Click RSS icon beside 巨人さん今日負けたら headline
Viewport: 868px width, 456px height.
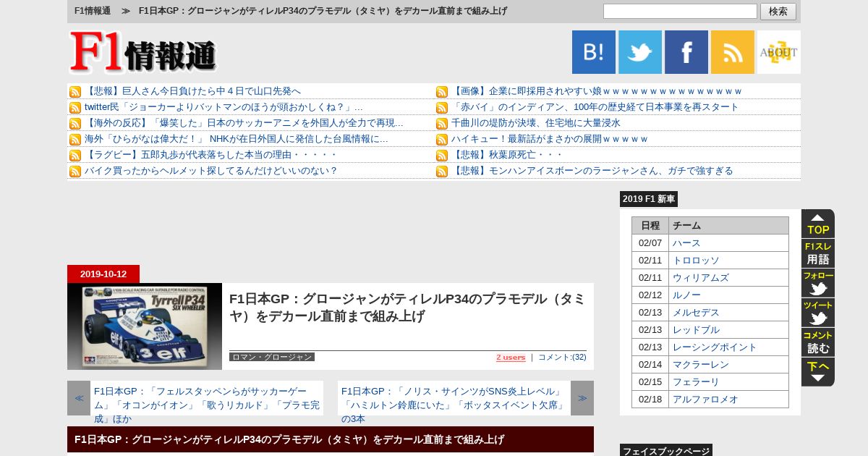(75, 92)
